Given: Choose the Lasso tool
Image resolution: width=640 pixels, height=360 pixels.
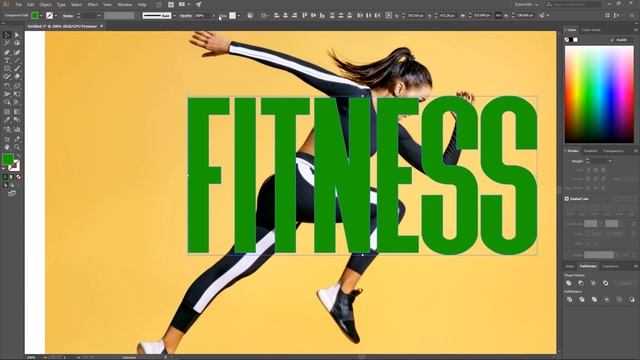Looking at the screenshot, I should (17, 43).
